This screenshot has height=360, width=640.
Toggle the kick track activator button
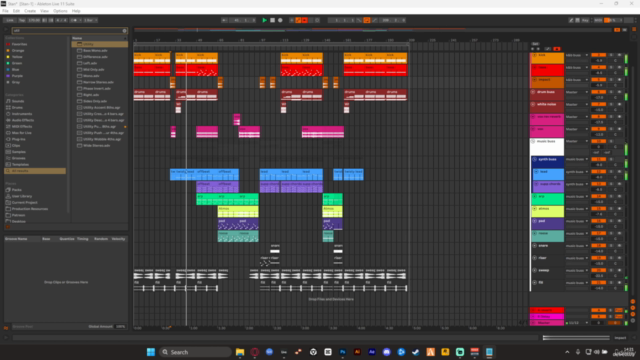click(598, 55)
